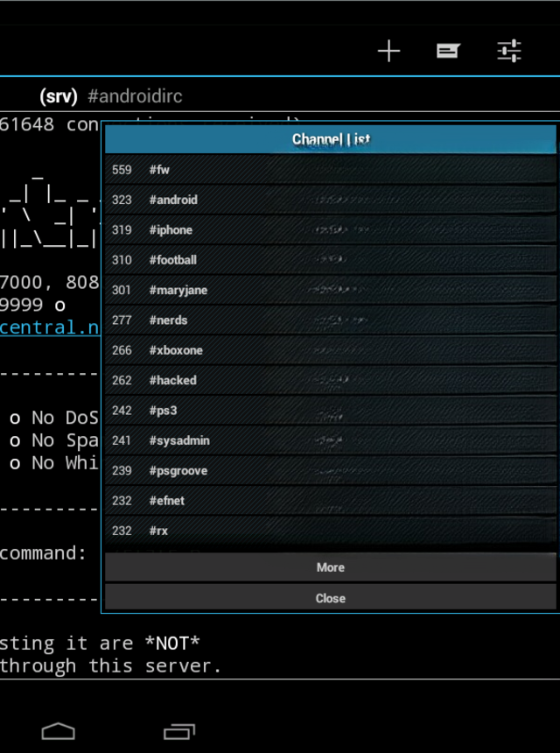Pick the #maryjane channel row

(330, 290)
